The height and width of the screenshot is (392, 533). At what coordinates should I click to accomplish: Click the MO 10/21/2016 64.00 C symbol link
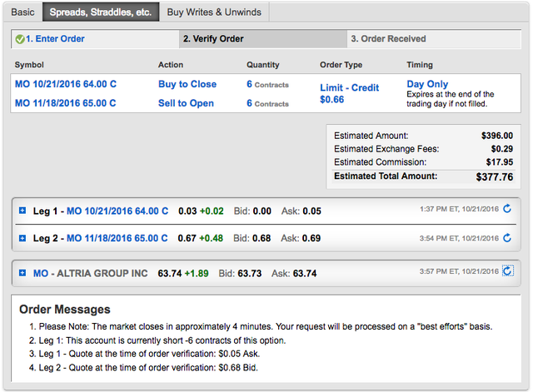click(x=65, y=84)
